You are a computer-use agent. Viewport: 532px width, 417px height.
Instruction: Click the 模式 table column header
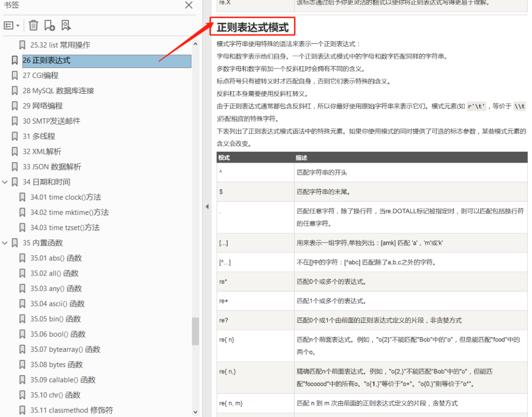coord(224,158)
